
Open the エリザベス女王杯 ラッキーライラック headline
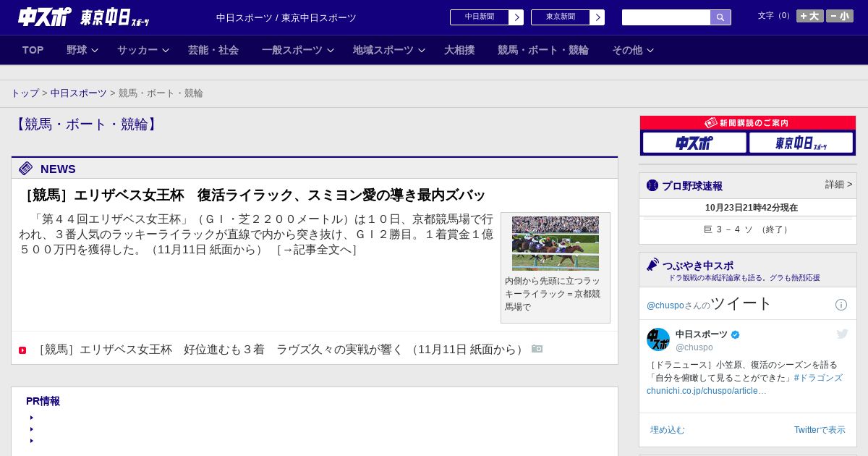[252, 195]
